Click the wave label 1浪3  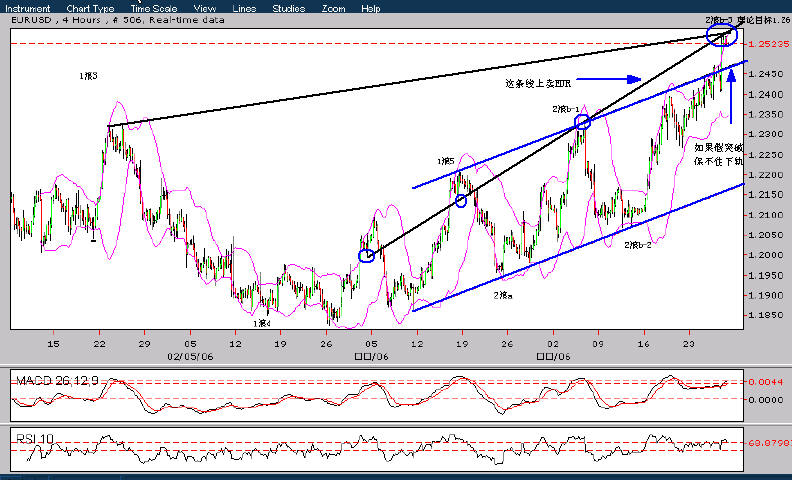point(88,76)
